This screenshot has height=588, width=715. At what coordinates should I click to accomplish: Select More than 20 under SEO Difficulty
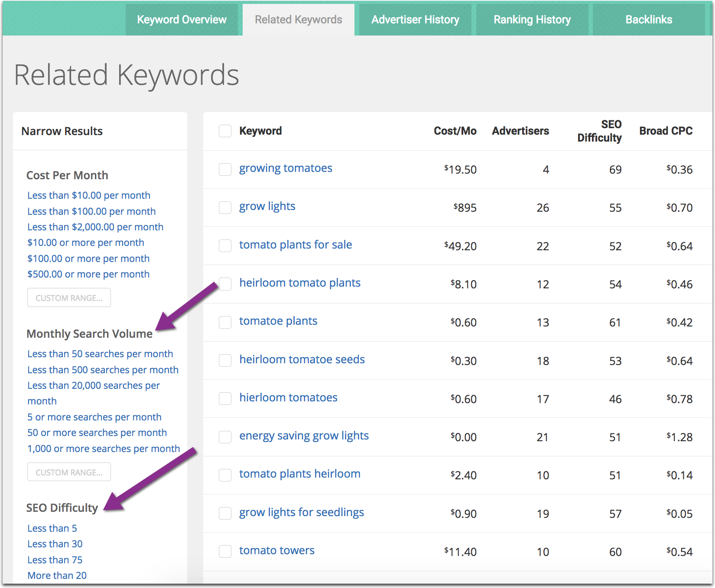click(x=57, y=575)
